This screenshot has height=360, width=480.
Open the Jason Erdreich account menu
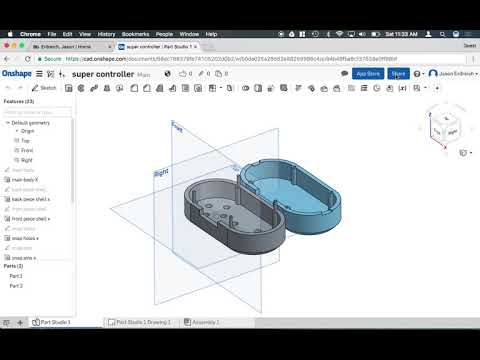[x=453, y=74]
